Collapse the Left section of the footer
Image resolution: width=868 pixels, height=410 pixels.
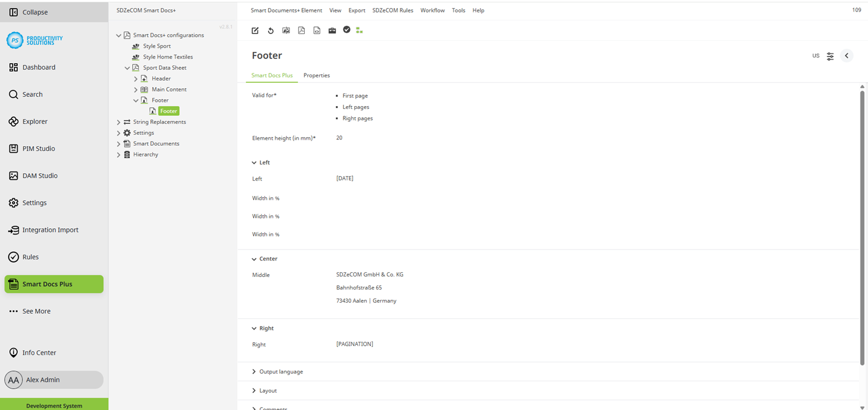(x=254, y=162)
